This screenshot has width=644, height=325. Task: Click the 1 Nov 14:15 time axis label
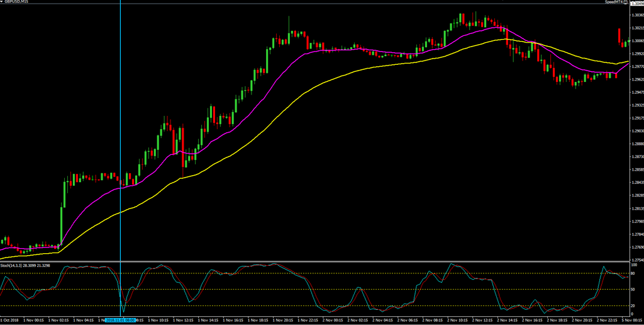point(208,320)
